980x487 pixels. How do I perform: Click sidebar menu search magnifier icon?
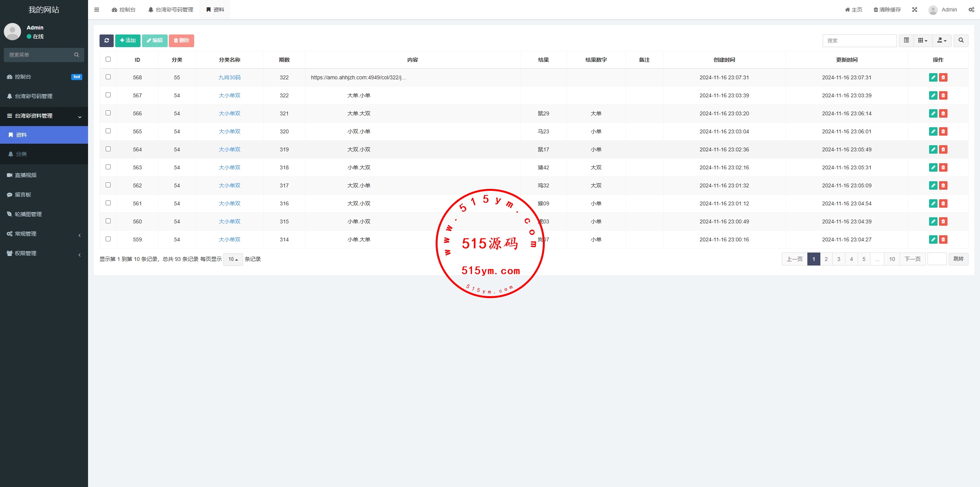point(77,55)
